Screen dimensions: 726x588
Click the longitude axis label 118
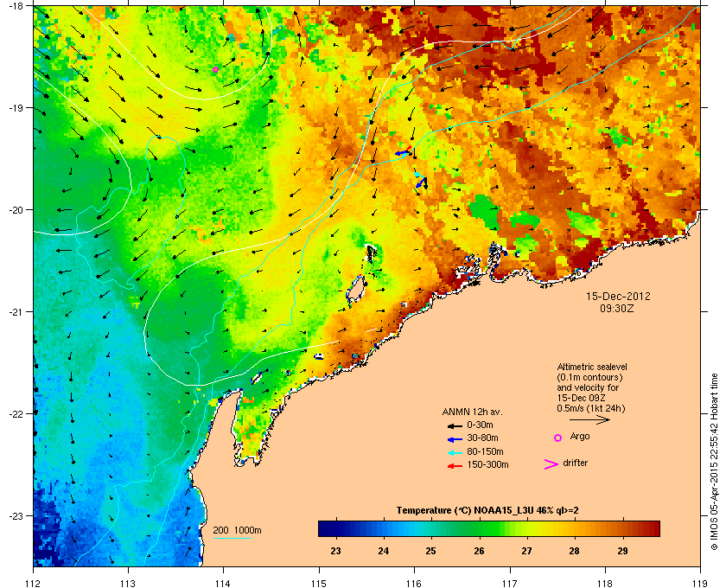click(x=605, y=583)
